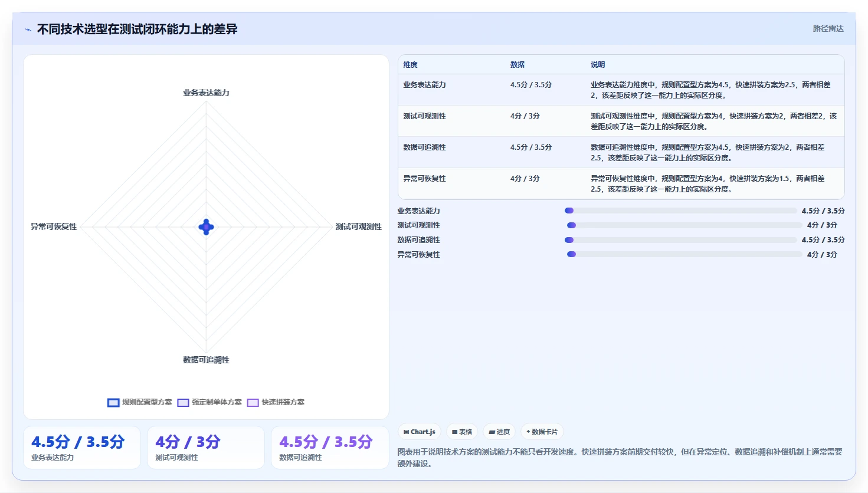
Task: Click the 4分 / 3分 value in 异常可恢复性 table row
Action: [x=525, y=179]
